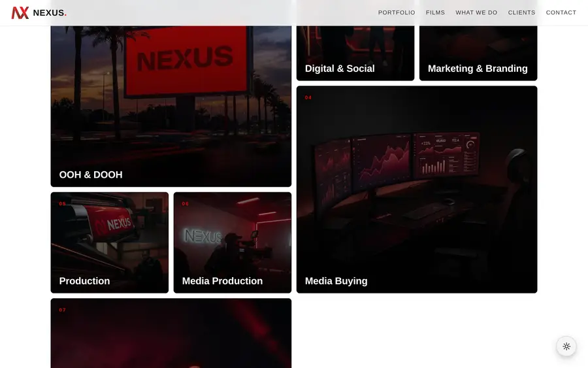Click the 05 number label
The height and width of the screenshot is (368, 588).
(62, 204)
